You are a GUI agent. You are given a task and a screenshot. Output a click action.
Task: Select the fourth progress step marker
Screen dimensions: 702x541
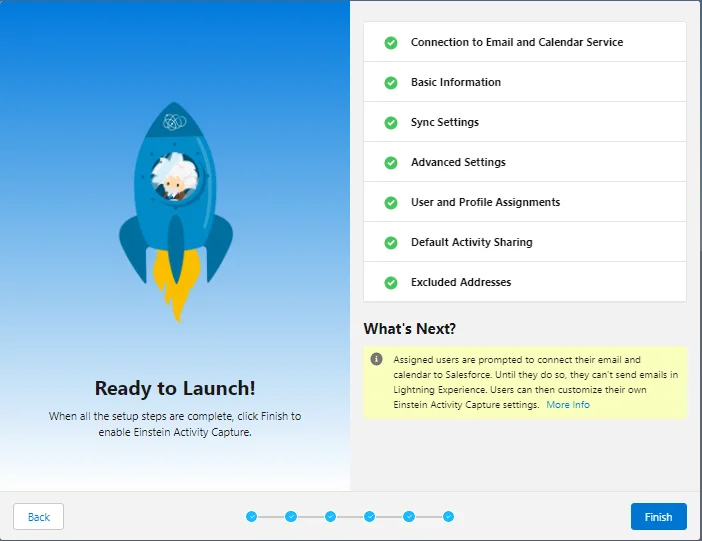[x=369, y=517]
